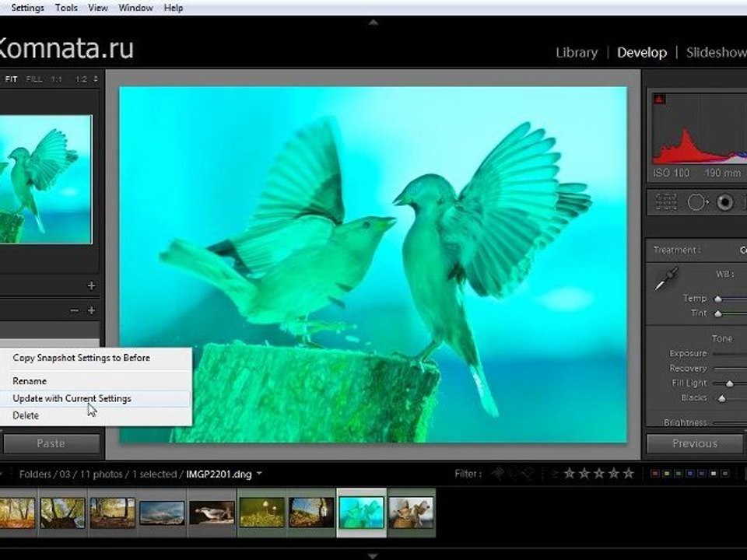Click the minus icon to remove a snapshot
This screenshot has width=747, height=560.
coord(74,310)
